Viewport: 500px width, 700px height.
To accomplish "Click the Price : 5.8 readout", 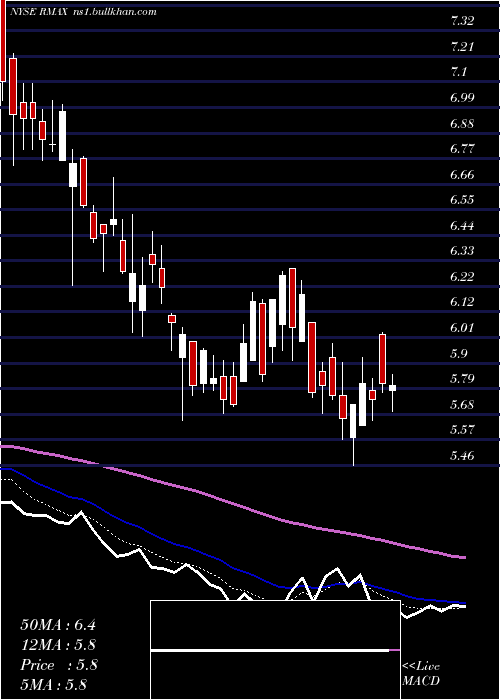I will tap(58, 665).
